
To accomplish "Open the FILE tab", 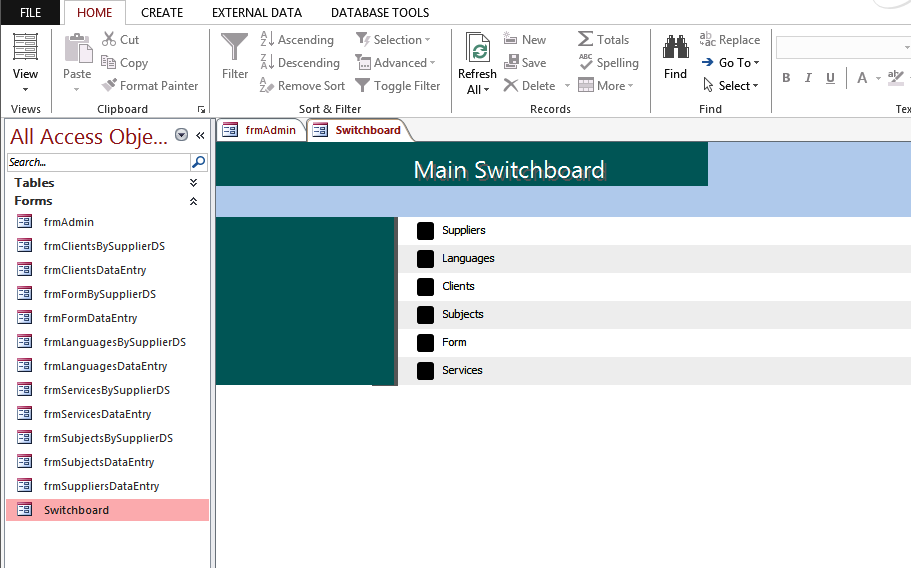I will [30, 13].
